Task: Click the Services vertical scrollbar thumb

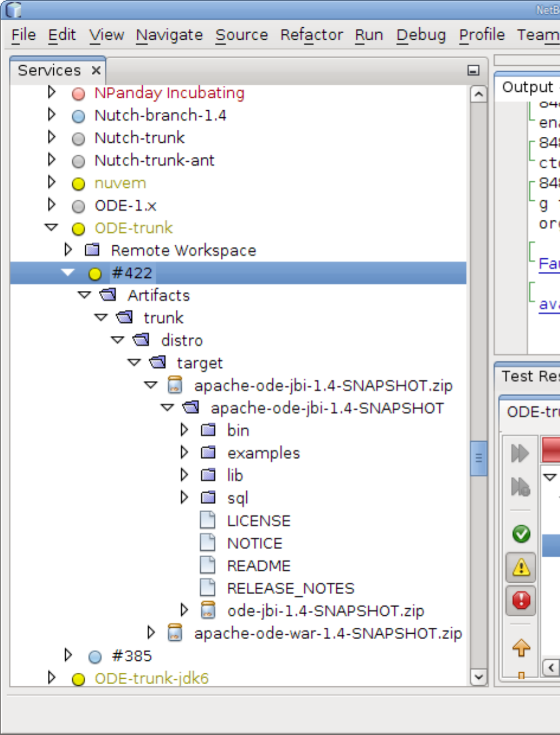Action: [478, 458]
